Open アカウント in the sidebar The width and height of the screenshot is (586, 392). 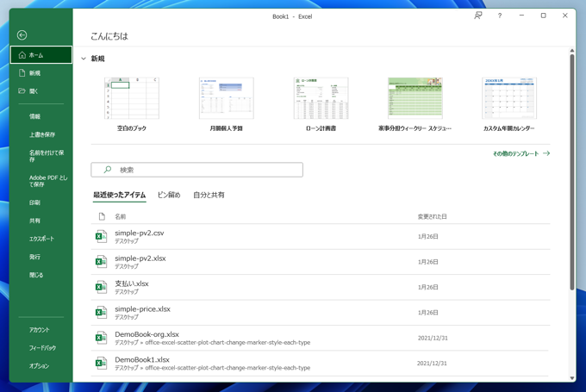41,330
